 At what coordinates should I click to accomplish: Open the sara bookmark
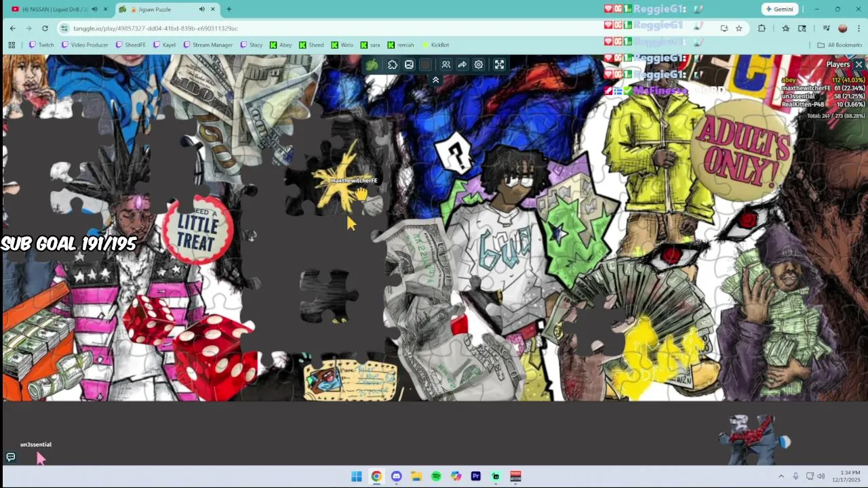tap(370, 45)
